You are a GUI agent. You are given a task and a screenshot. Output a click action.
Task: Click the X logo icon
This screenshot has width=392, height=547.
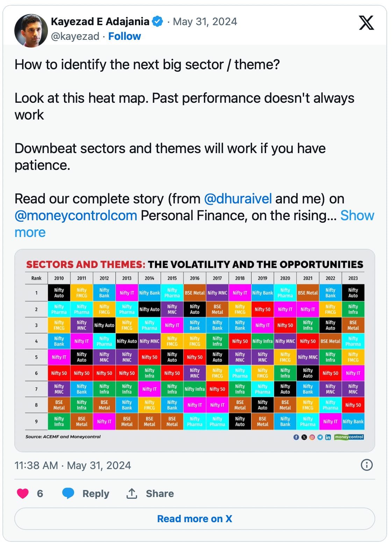tap(366, 23)
